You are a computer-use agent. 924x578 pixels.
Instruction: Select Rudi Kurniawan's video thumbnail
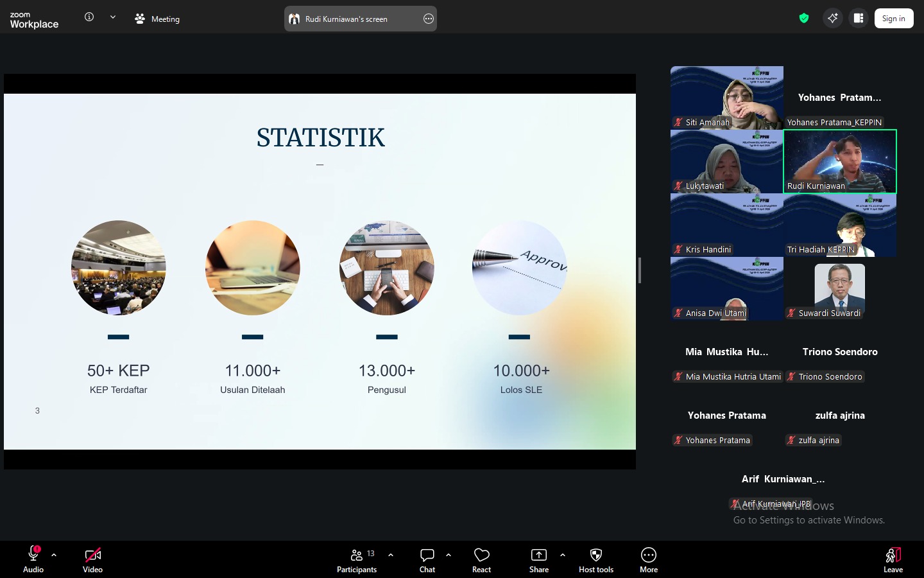point(839,161)
